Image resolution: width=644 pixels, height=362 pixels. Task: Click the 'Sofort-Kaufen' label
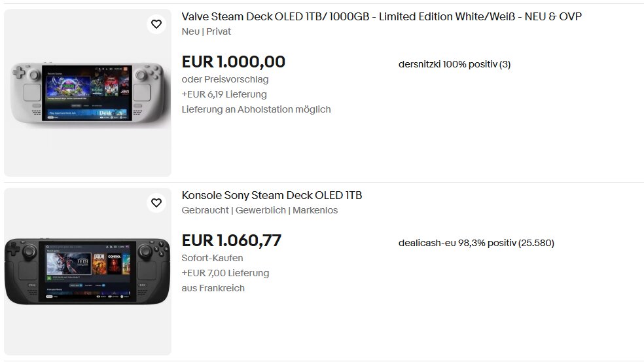point(212,258)
